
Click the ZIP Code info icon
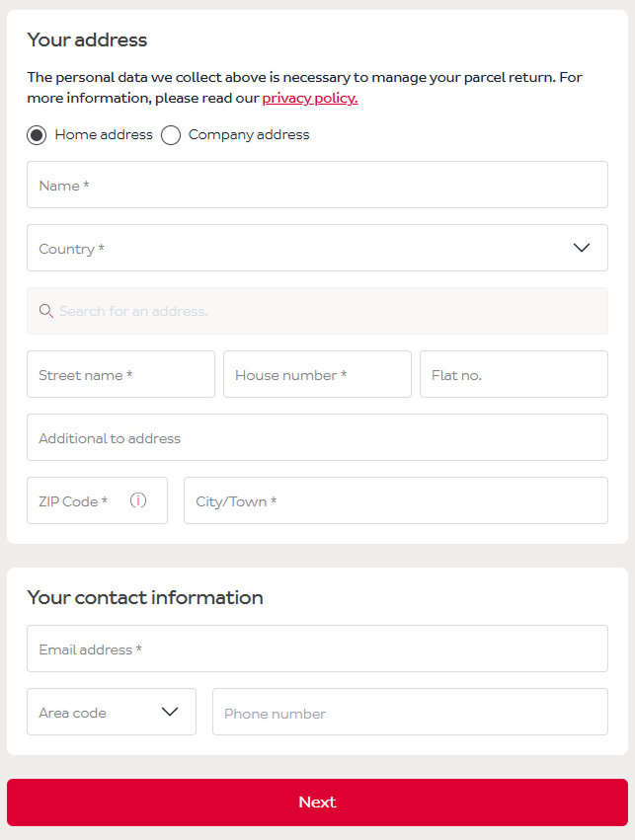pos(138,500)
